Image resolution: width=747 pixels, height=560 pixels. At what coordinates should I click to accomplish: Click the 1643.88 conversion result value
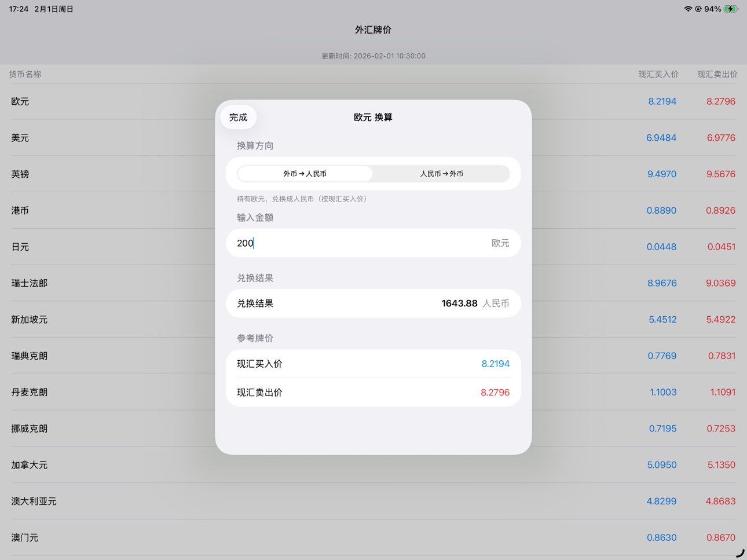(x=459, y=303)
